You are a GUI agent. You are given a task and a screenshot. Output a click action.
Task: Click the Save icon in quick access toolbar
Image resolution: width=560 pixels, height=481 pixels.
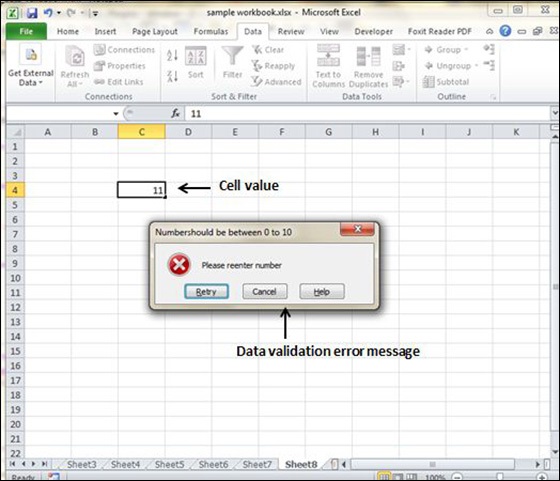tap(32, 13)
